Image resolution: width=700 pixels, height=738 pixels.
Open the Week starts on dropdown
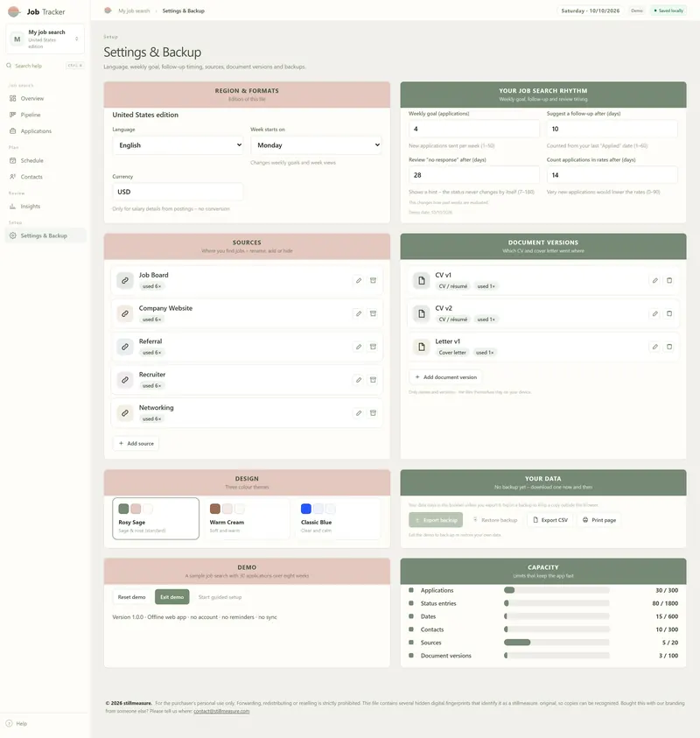(316, 145)
